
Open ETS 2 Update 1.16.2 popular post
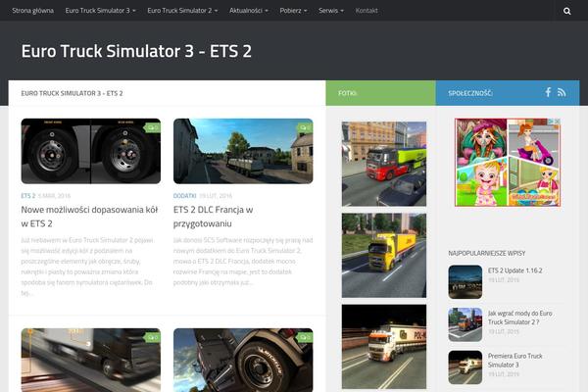tap(514, 270)
